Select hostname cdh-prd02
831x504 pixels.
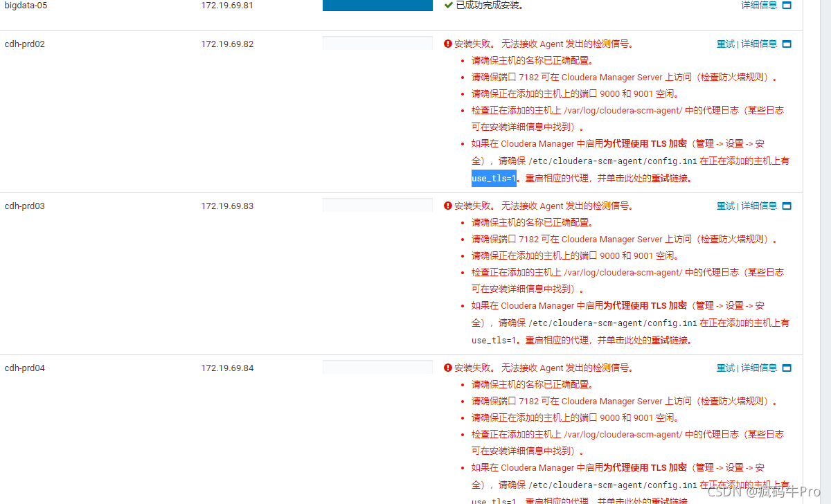coord(24,44)
